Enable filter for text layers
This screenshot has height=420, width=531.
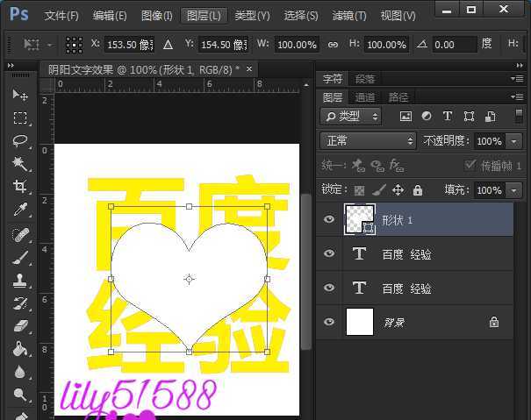coord(447,116)
